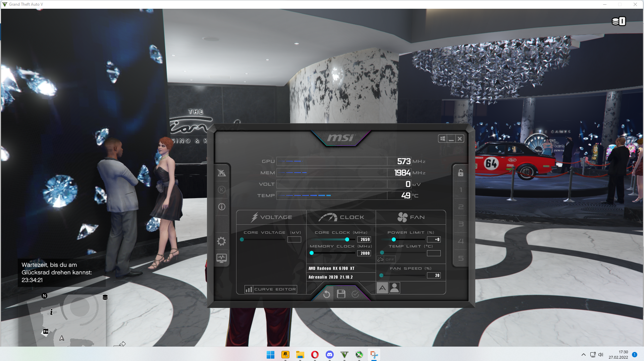The image size is (644, 361).
Task: Select profile slot 2
Action: [461, 207]
